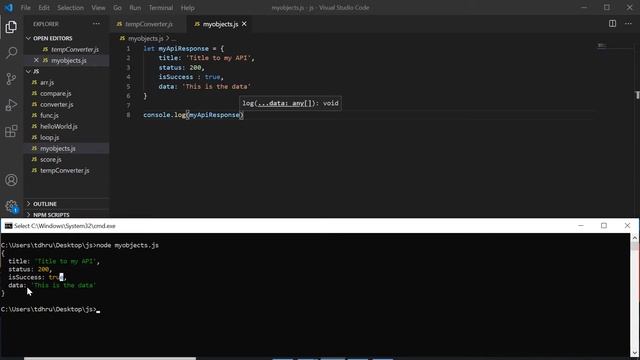
Task: Open the View menu
Action: pos(98,7)
